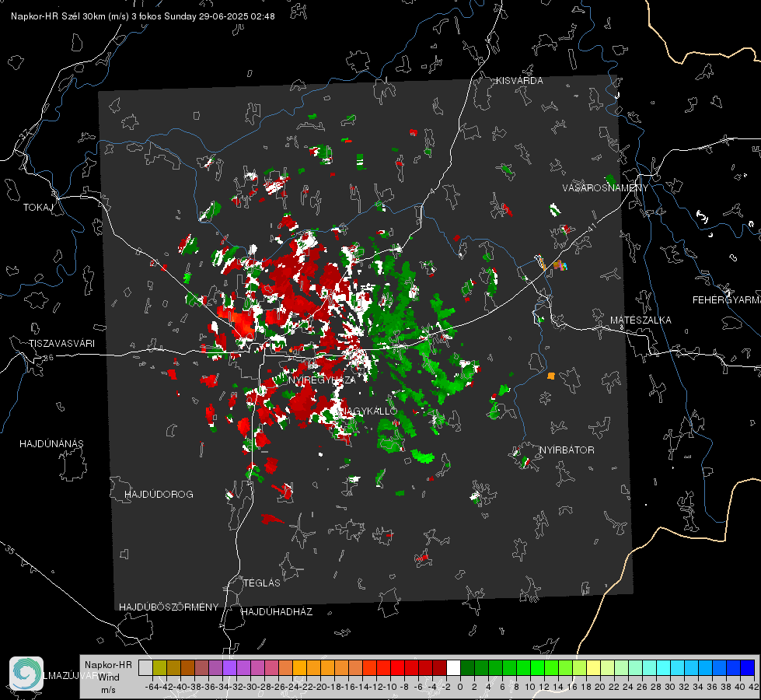Viewport: 761px width, 700px height.
Task: Click the road number 35 marker at lower left
Action: pos(9,551)
